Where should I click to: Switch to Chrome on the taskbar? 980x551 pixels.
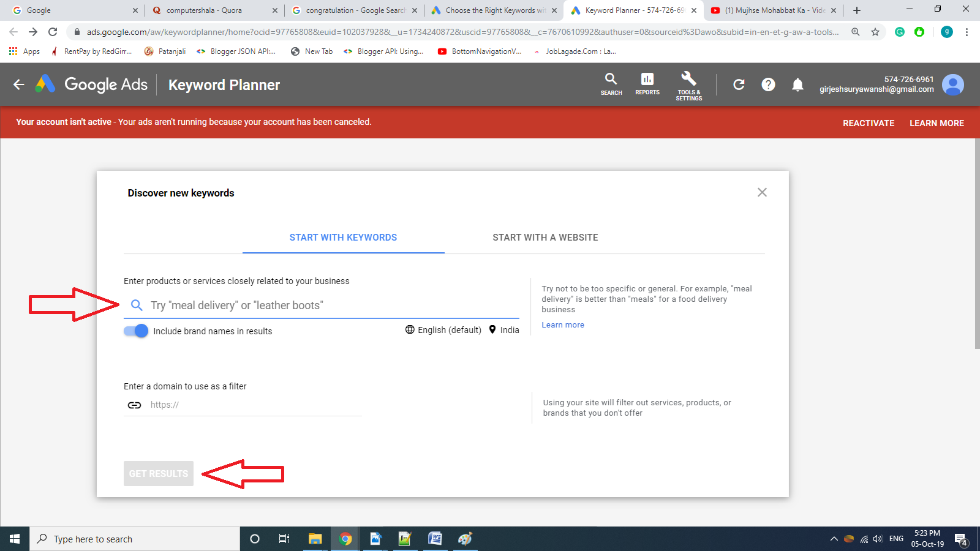click(x=345, y=539)
